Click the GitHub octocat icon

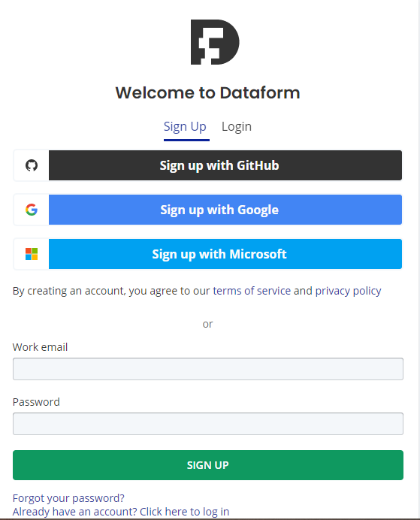(x=32, y=165)
